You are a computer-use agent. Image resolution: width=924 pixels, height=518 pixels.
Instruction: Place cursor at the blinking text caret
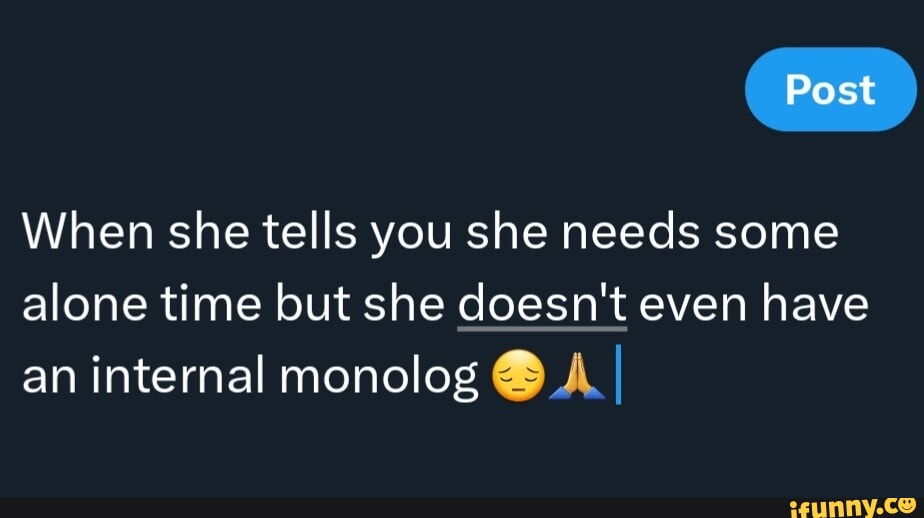(620, 375)
